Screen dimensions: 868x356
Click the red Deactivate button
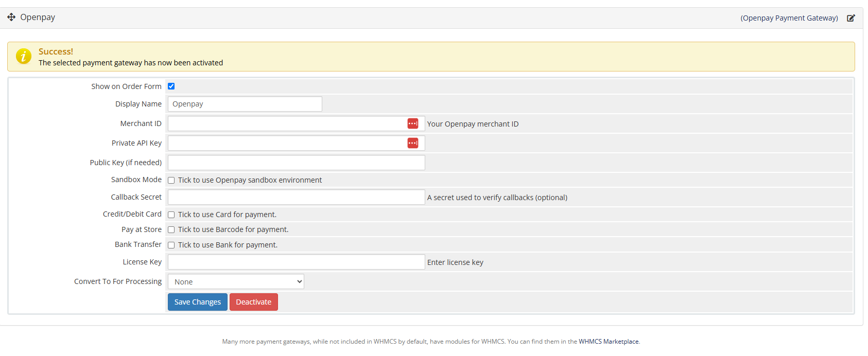(253, 302)
